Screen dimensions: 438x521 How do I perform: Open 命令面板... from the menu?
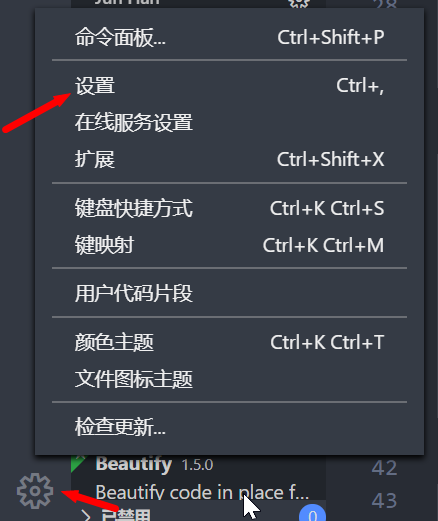[229, 37]
